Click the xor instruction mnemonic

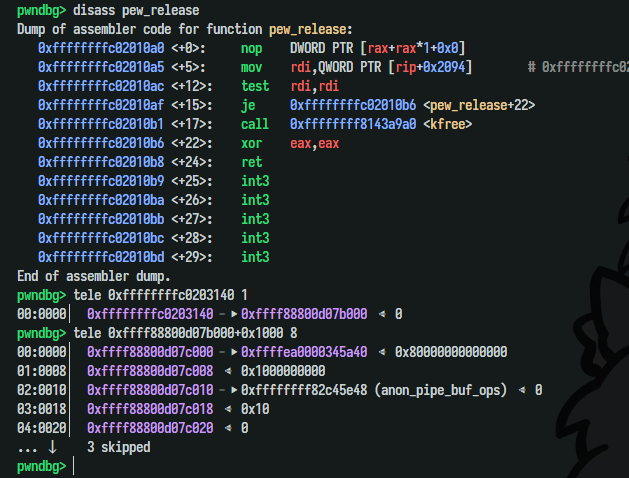click(x=254, y=143)
